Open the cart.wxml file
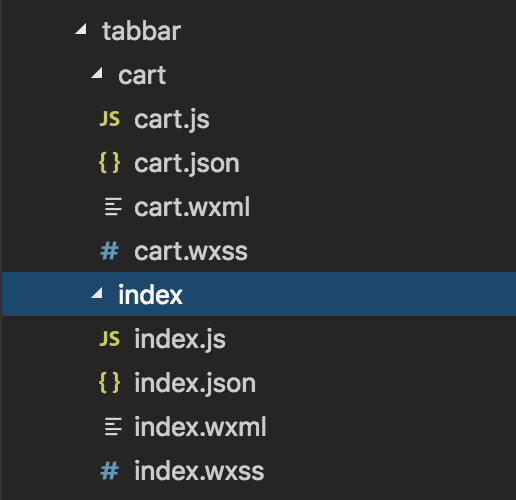The image size is (516, 500). (192, 207)
